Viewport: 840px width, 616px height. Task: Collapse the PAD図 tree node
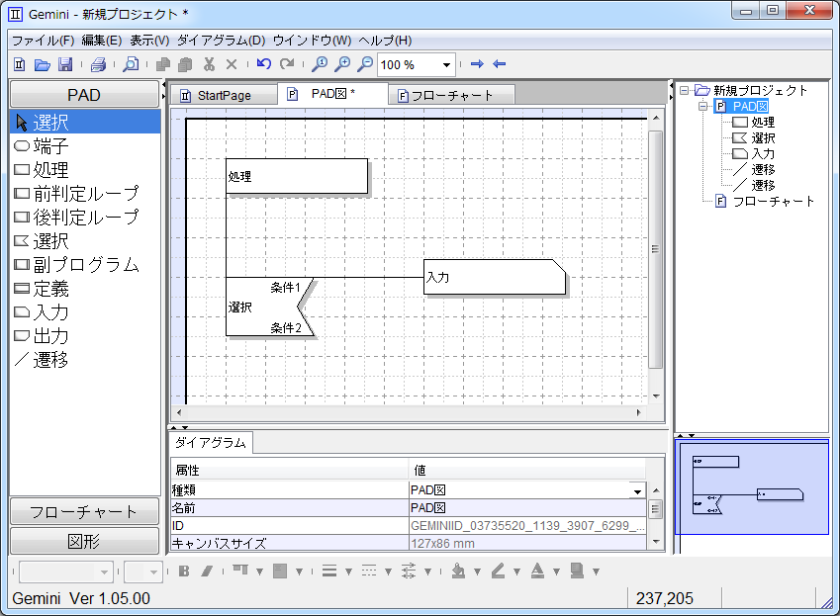click(702, 107)
